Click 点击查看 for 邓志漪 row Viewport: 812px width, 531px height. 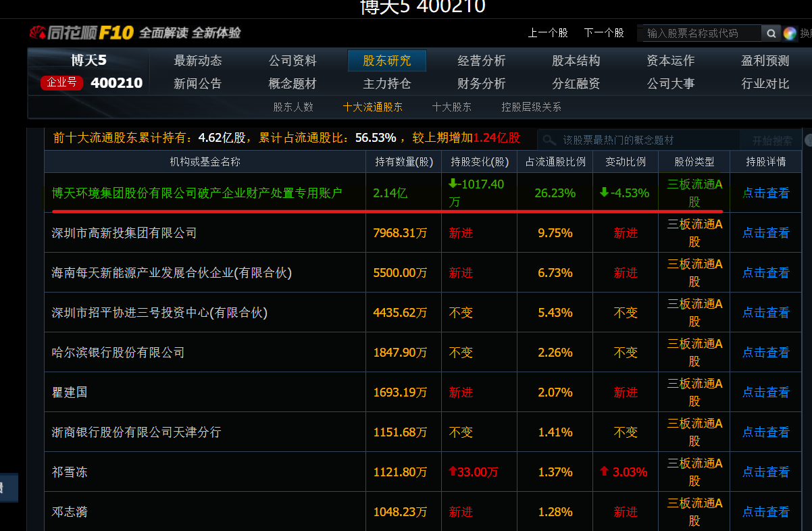[x=766, y=512]
